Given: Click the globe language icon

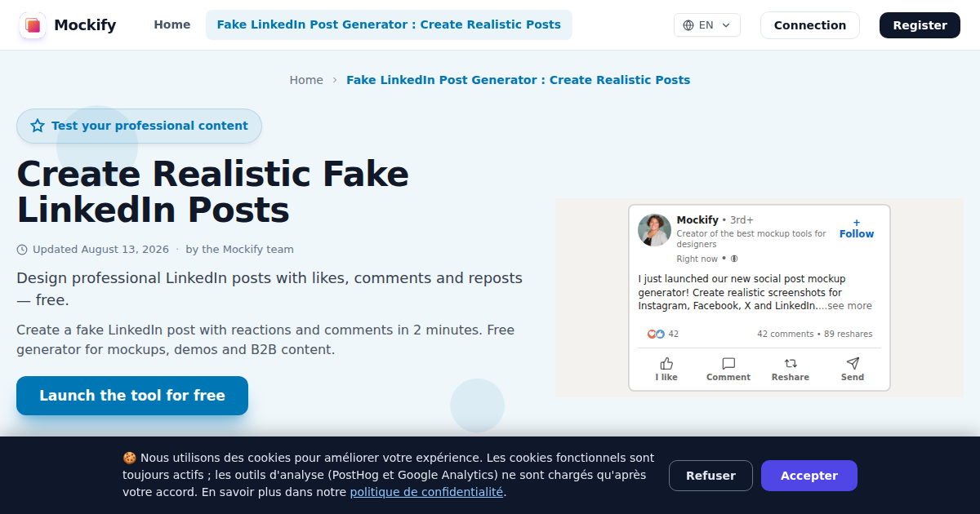Looking at the screenshot, I should point(688,25).
